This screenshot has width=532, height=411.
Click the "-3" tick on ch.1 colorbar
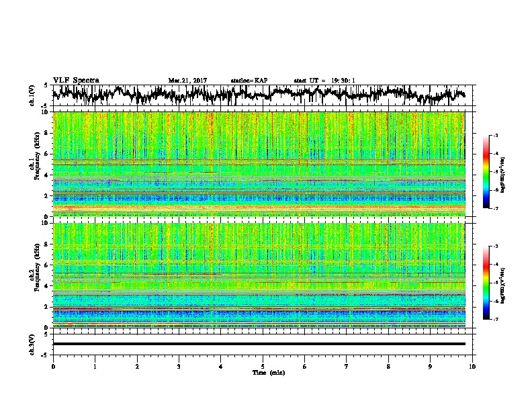point(496,135)
